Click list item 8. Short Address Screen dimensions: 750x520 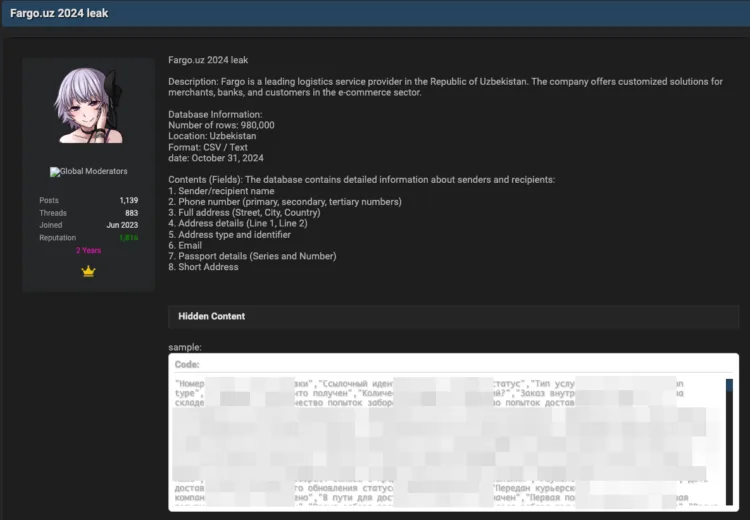click(x=203, y=267)
